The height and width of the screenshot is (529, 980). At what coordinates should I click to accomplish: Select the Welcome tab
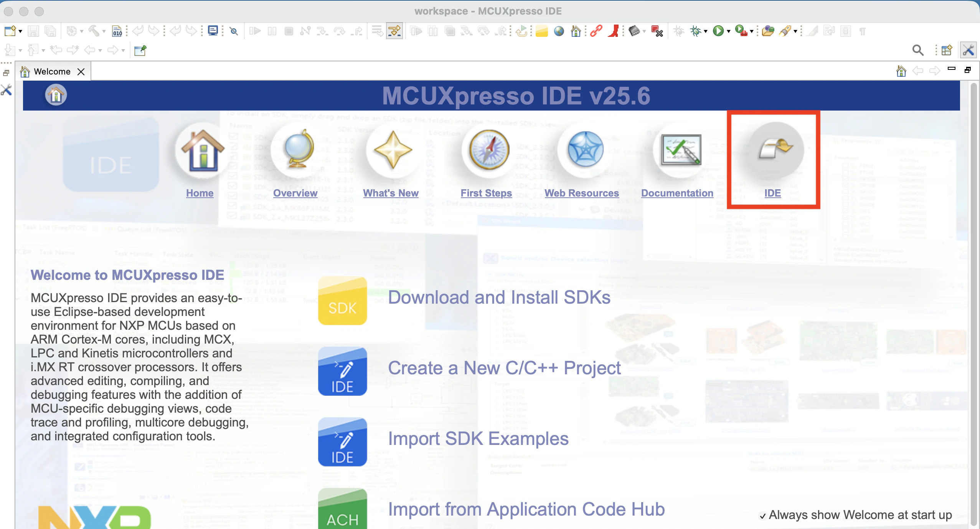(x=53, y=71)
